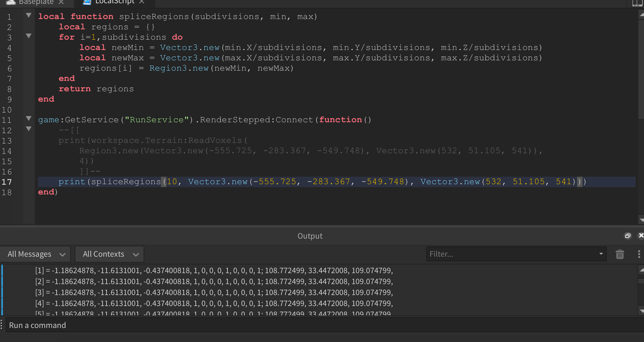This screenshot has width=644, height=342.
Task: Close the Baseplate tab
Action: coord(61,2)
